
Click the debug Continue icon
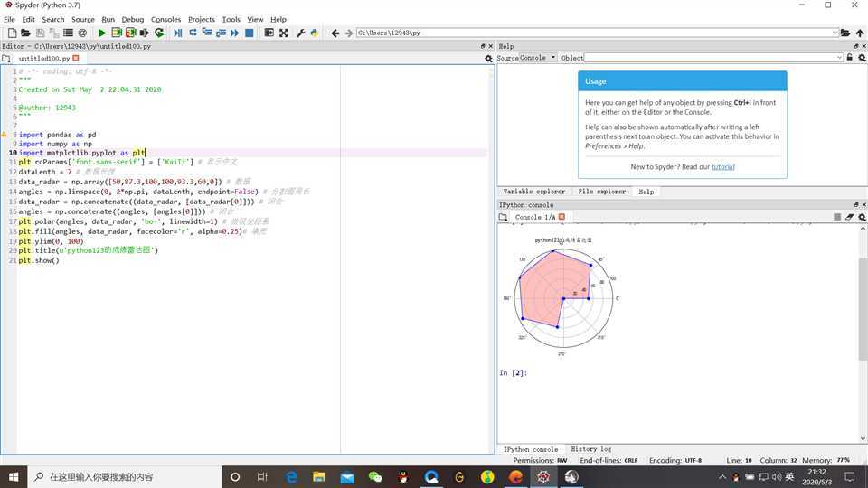(x=235, y=33)
